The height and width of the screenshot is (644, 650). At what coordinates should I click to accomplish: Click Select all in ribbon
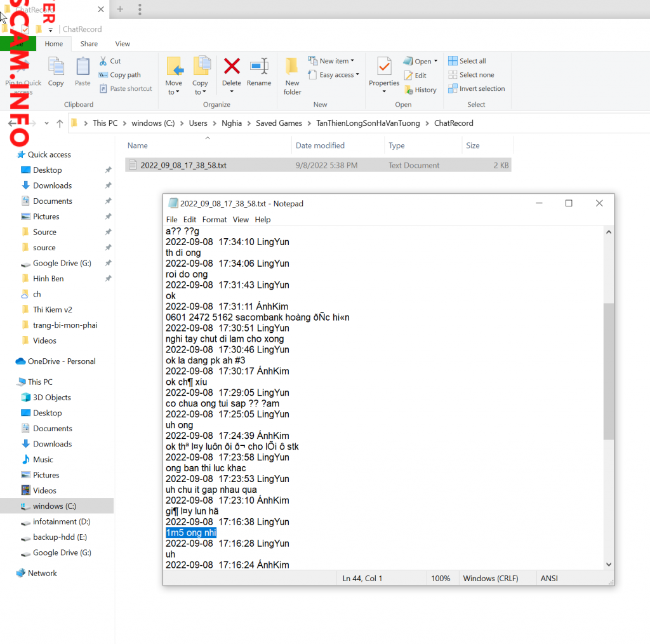tap(467, 61)
